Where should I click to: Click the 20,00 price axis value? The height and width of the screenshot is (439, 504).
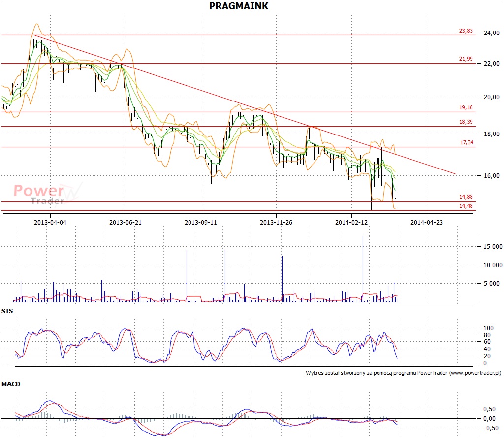[492, 97]
